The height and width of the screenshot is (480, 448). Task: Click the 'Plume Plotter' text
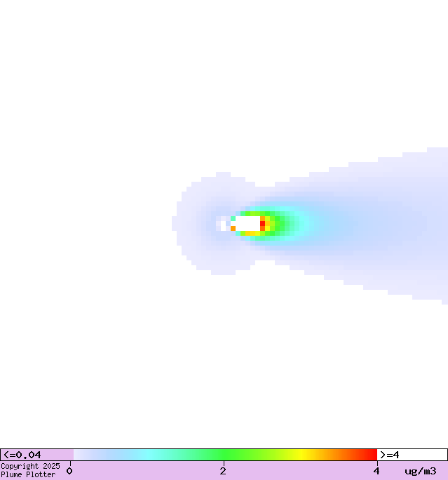click(28, 475)
